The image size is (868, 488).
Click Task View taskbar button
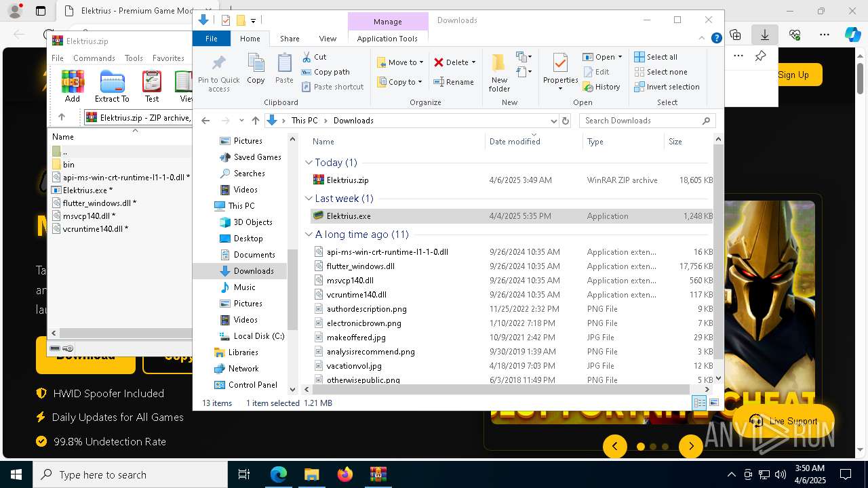click(x=244, y=474)
